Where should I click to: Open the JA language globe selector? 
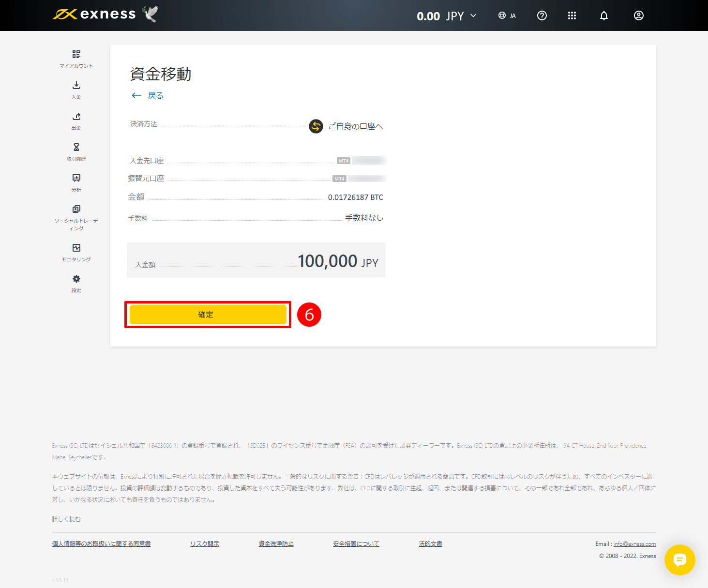[x=507, y=15]
